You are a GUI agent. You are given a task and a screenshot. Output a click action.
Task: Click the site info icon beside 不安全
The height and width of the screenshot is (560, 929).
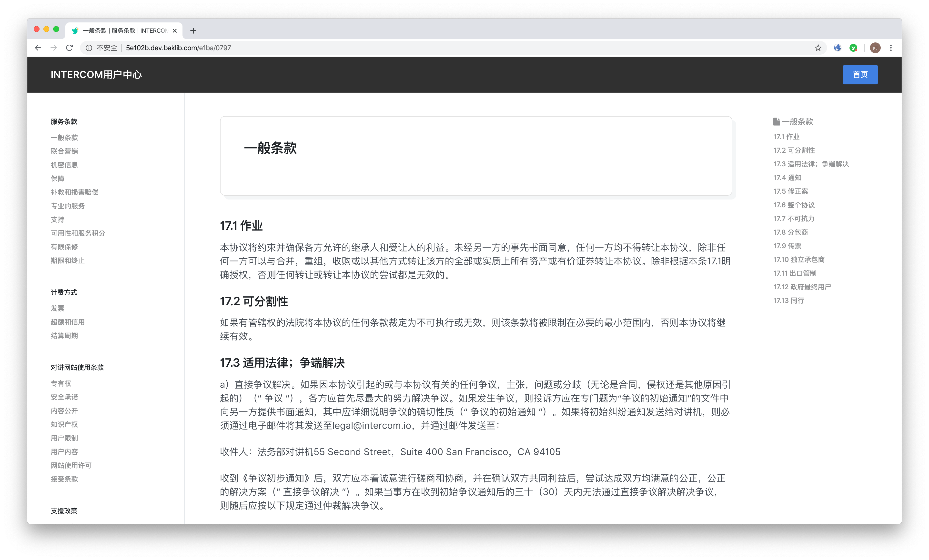pos(89,48)
